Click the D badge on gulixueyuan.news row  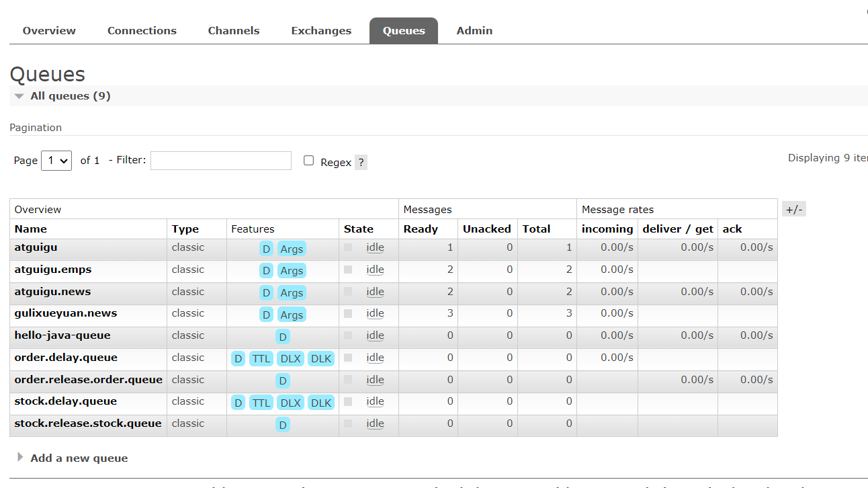[267, 315]
